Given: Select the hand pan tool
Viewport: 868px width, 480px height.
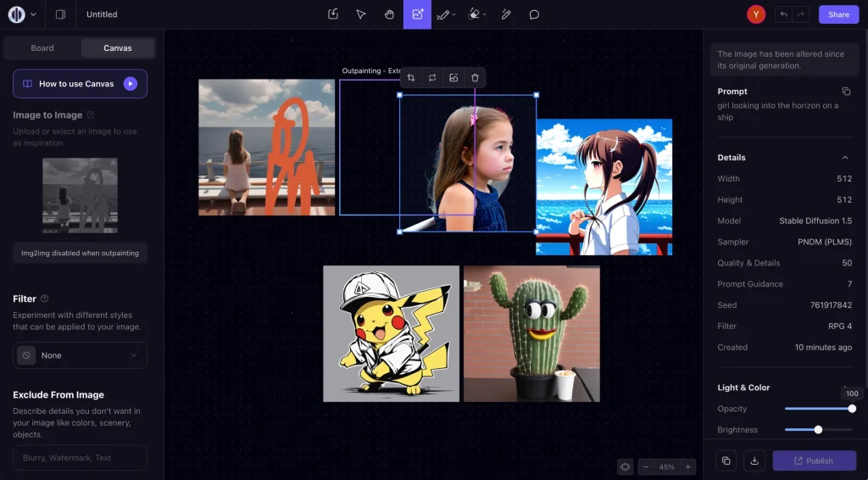Looking at the screenshot, I should pos(389,14).
